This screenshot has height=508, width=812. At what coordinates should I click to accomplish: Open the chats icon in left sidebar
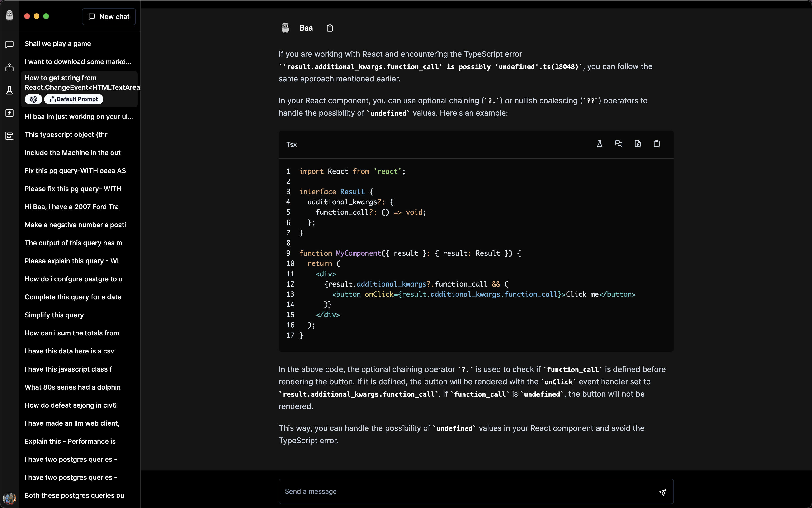pyautogui.click(x=9, y=44)
